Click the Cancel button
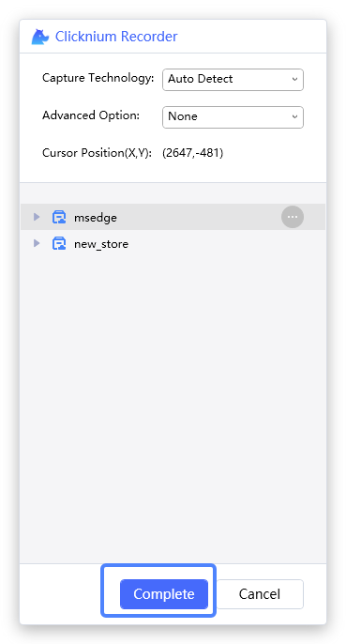Screen dimensions: 346x644 [x=260, y=594]
